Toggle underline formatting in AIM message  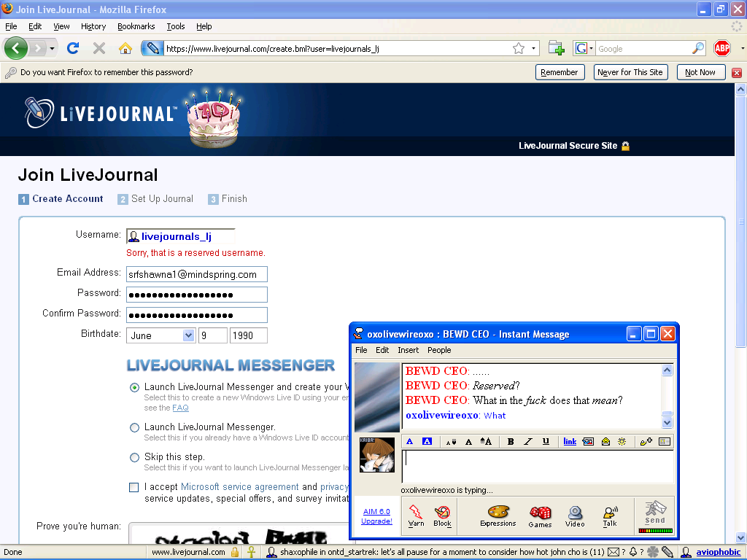[546, 441]
